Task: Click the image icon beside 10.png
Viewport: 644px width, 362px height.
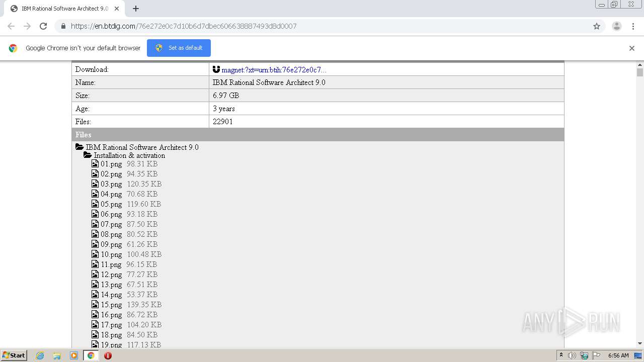Action: tap(95, 254)
